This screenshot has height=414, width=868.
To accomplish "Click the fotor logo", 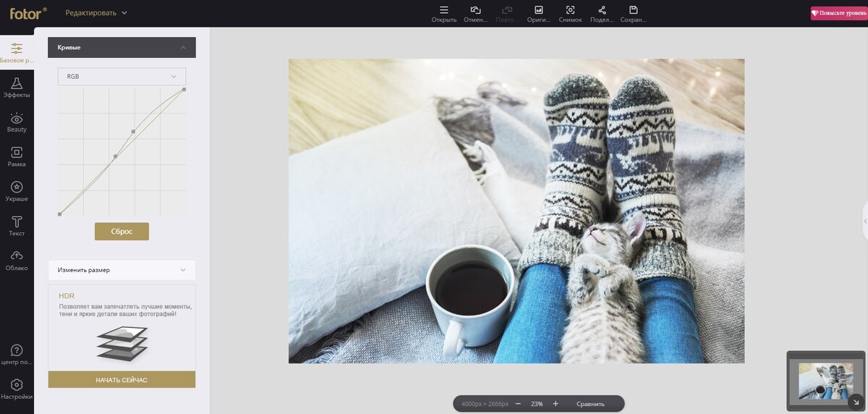I will click(28, 12).
